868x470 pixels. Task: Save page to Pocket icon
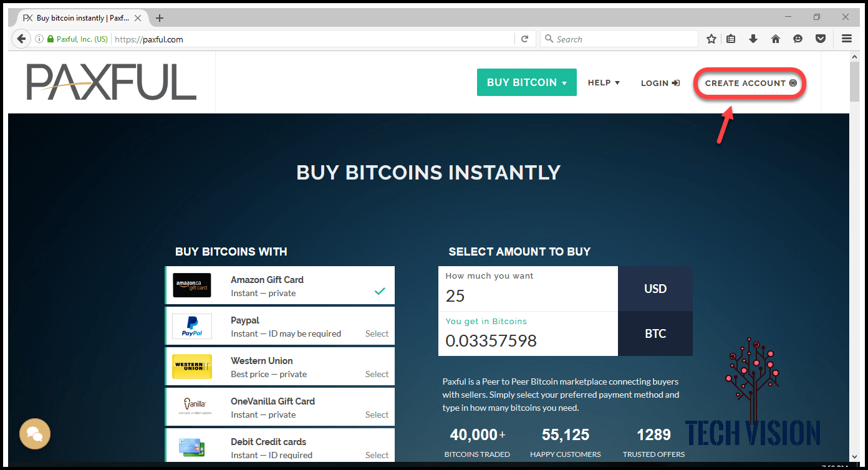tap(821, 39)
